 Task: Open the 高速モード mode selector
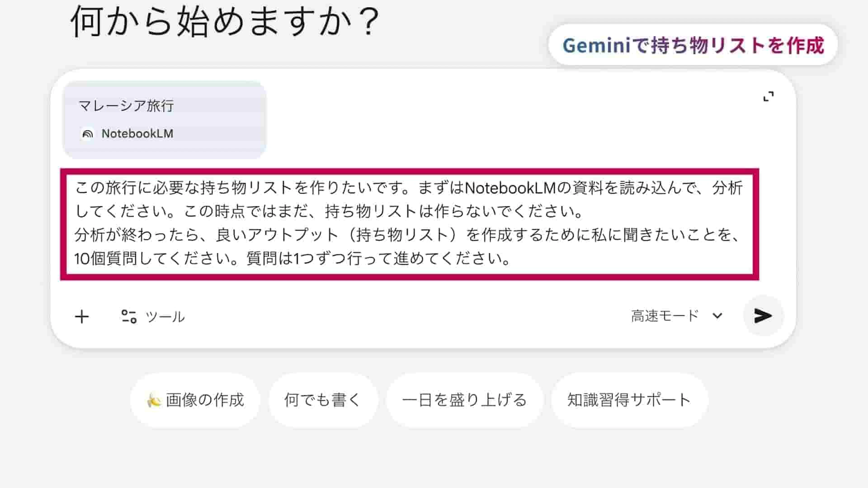click(x=665, y=316)
